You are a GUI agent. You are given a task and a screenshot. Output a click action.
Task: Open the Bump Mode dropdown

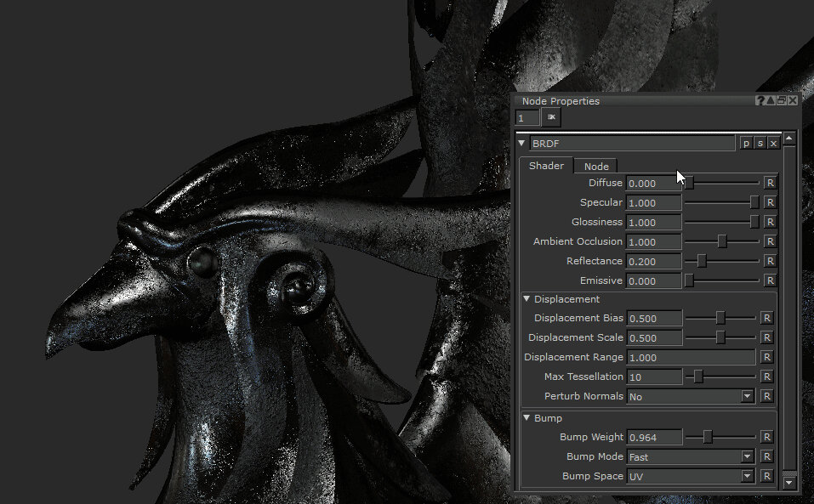pos(747,456)
